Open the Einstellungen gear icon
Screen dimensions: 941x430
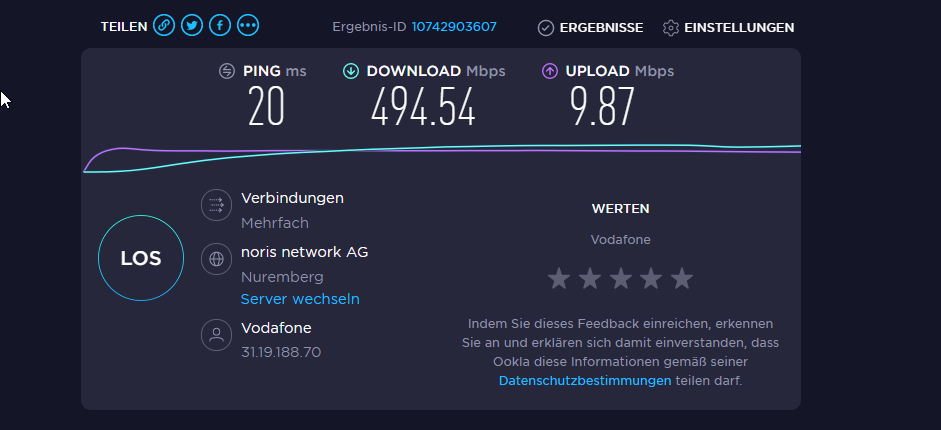(670, 28)
